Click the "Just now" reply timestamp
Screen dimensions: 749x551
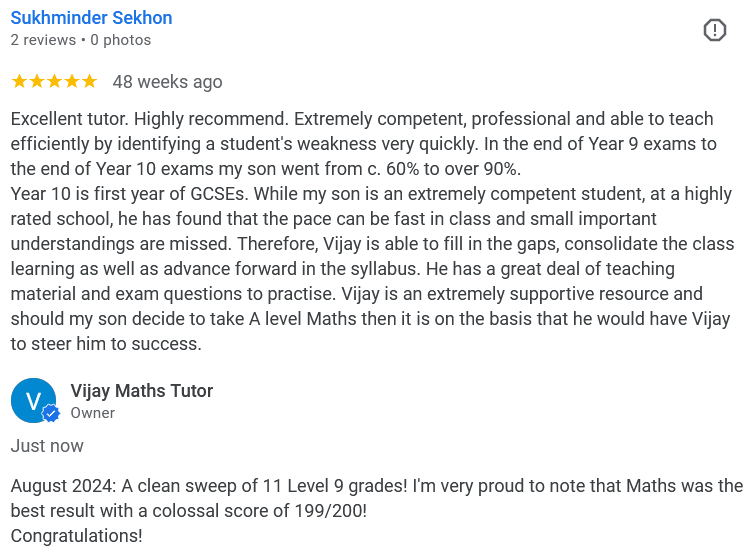[47, 446]
